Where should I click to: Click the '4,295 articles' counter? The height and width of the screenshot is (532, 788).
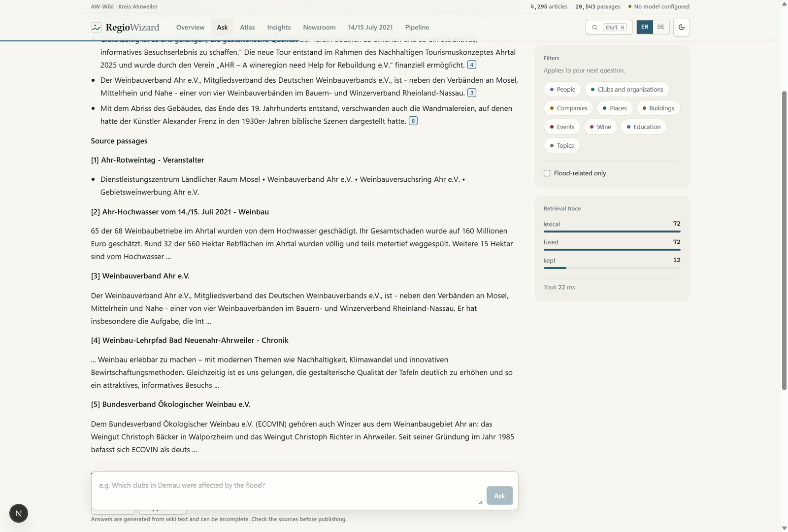point(549,6)
